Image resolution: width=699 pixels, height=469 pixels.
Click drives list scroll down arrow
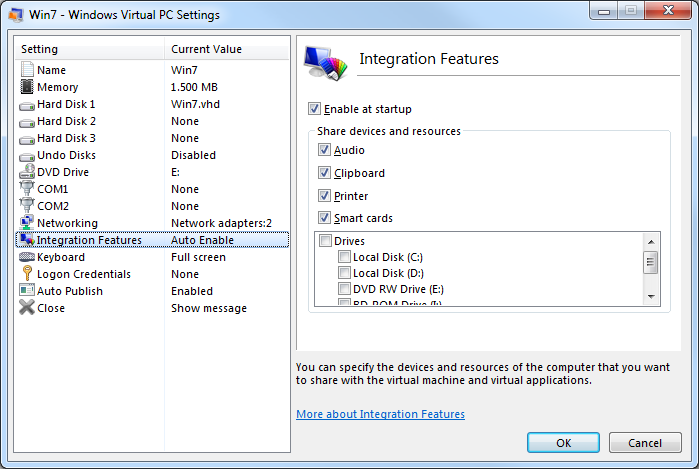(x=651, y=296)
